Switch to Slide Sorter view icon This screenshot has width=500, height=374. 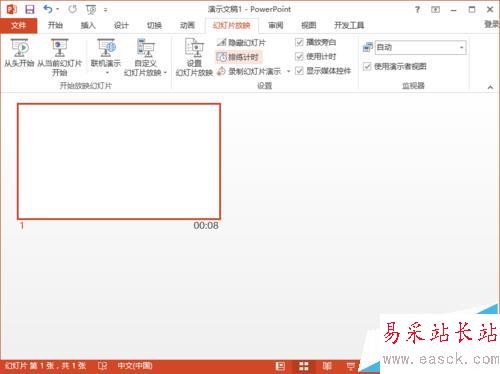point(304,366)
